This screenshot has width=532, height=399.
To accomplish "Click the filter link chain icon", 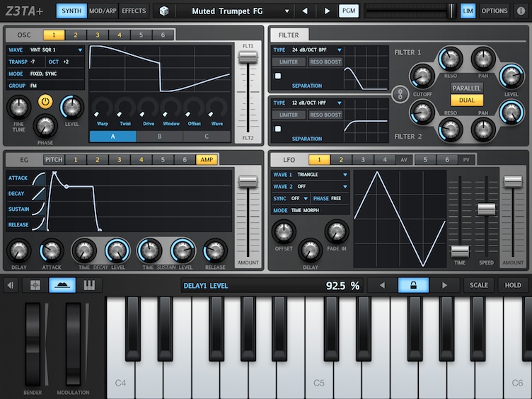I will 400,94.
